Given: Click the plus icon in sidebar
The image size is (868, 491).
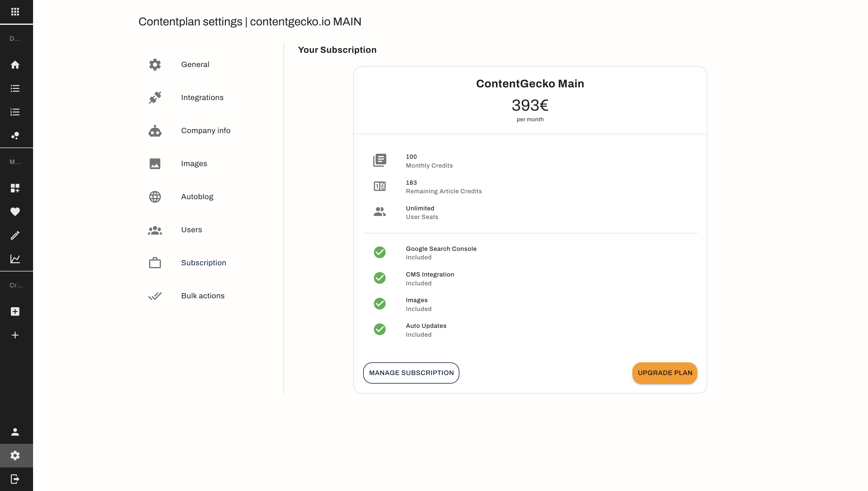Looking at the screenshot, I should click(15, 335).
